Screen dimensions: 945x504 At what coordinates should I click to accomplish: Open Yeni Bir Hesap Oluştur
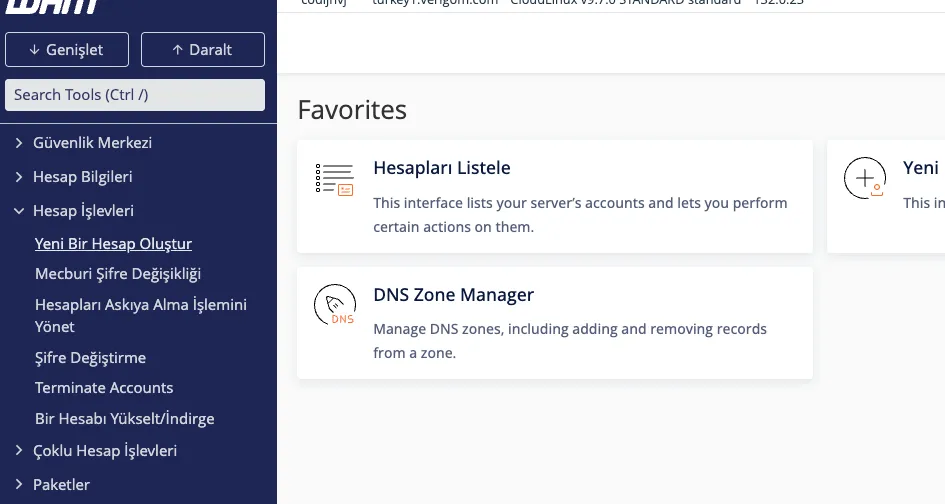tap(113, 244)
